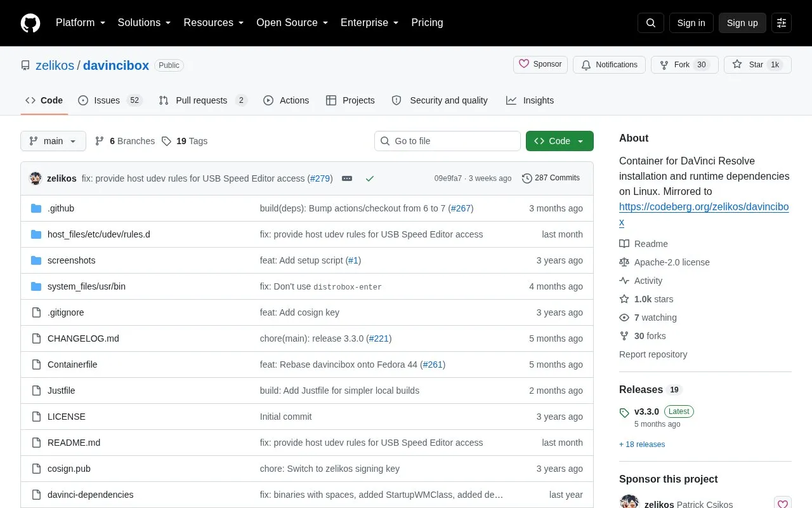
Task: Switch to the Actions tab
Action: 286,100
